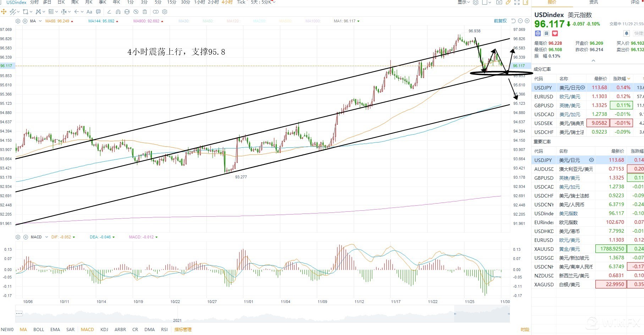
Task: Toggle the red heart favorite icon
Action: pyautogui.click(x=555, y=33)
